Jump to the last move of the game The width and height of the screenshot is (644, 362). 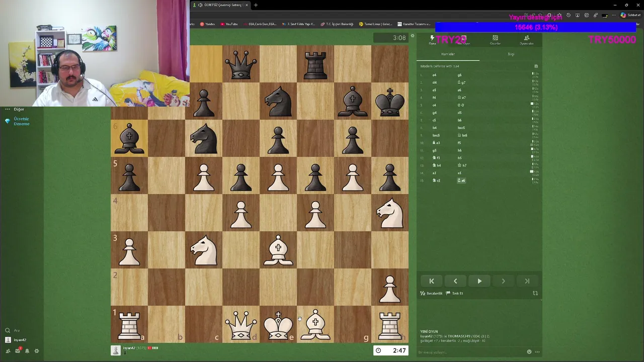coord(527,281)
